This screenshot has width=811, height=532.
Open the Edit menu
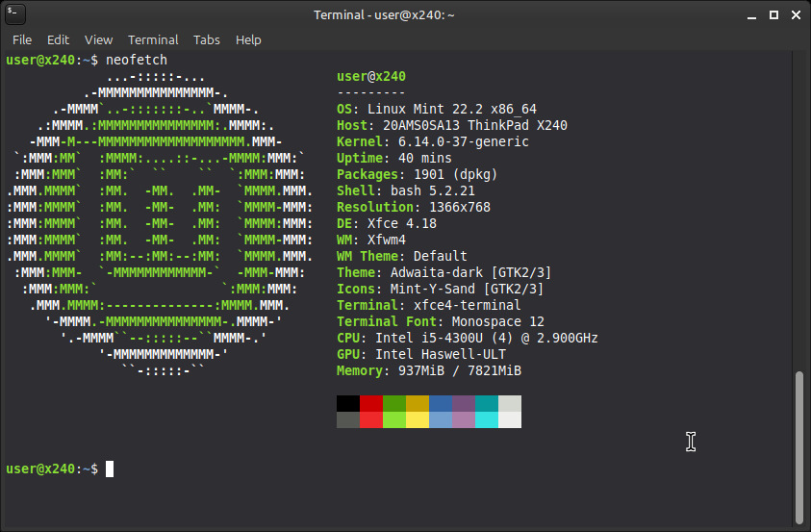tap(58, 39)
